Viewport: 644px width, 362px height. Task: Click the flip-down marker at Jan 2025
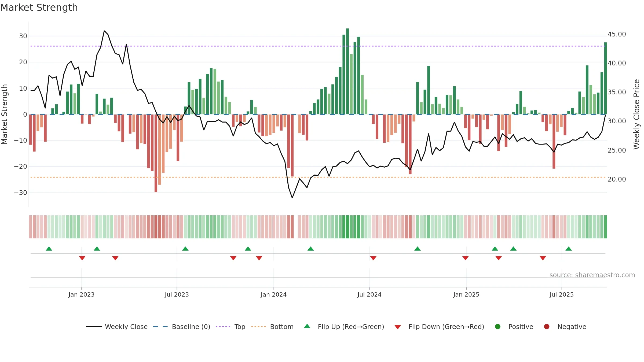coord(466,258)
